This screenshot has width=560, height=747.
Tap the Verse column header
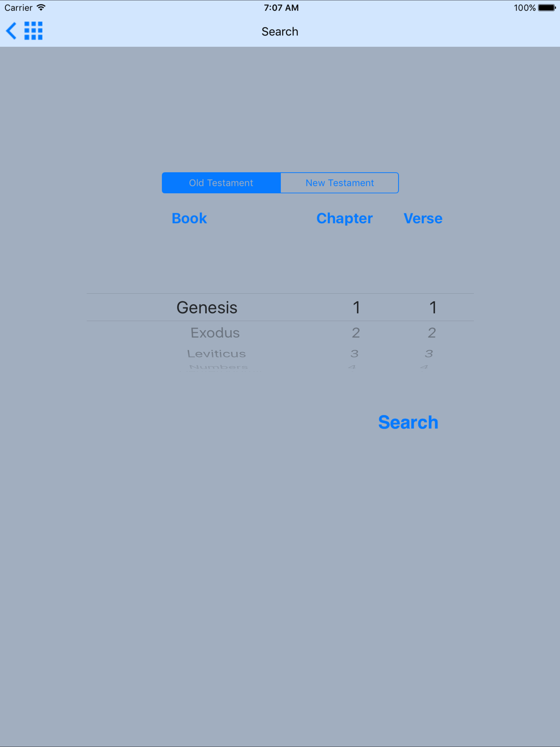click(x=423, y=218)
